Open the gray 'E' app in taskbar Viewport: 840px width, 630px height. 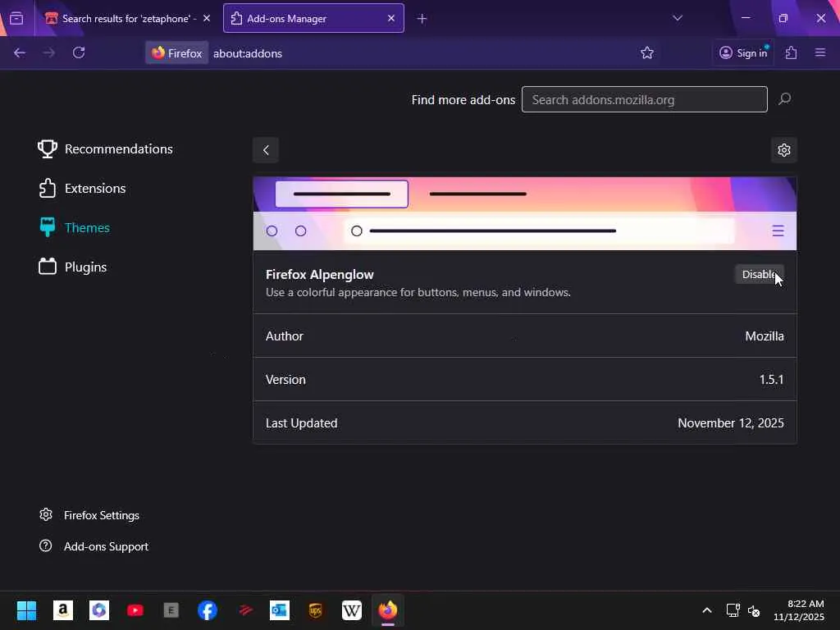pos(171,610)
